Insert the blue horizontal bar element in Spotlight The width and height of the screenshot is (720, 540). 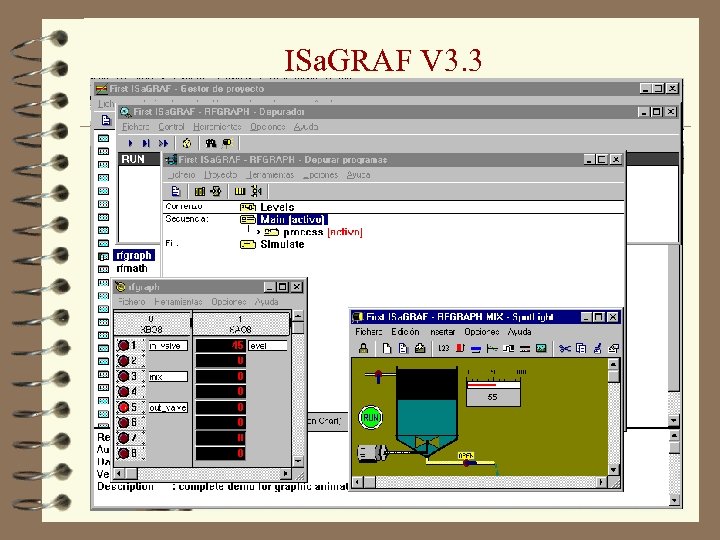(476, 349)
